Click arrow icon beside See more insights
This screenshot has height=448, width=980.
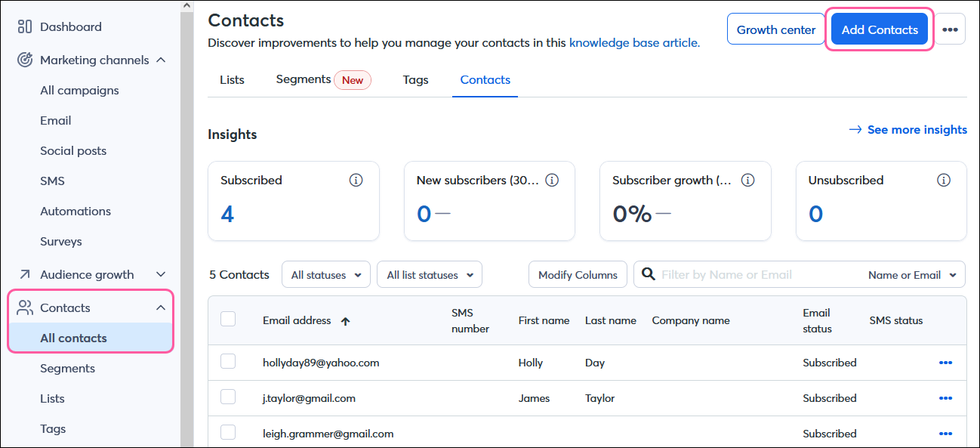(855, 130)
